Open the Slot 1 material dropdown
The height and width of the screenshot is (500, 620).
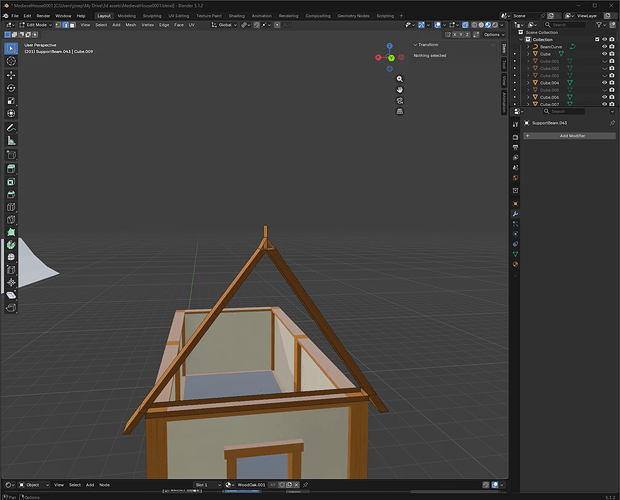point(208,485)
